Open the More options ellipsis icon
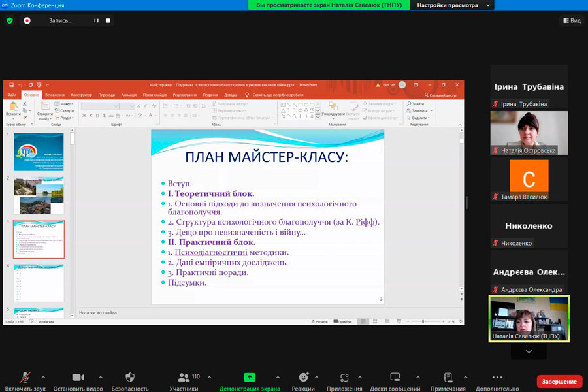This screenshot has height=392, width=588. pyautogui.click(x=497, y=378)
